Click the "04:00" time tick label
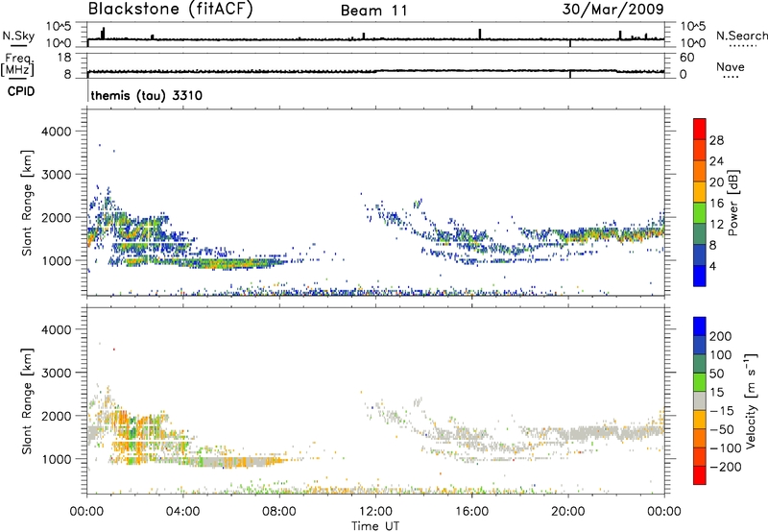Viewport: 768px width, 532px height. [x=183, y=512]
